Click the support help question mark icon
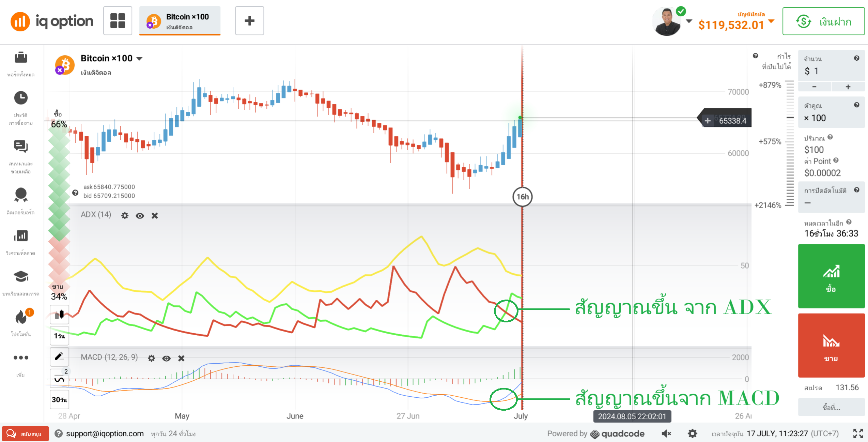Viewport: 868px width, 442px height. click(59, 433)
